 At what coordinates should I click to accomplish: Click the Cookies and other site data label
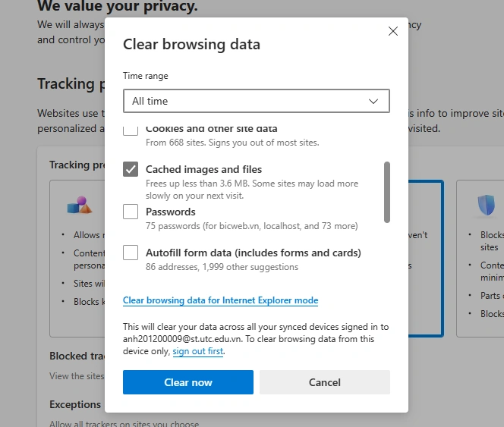(212, 129)
